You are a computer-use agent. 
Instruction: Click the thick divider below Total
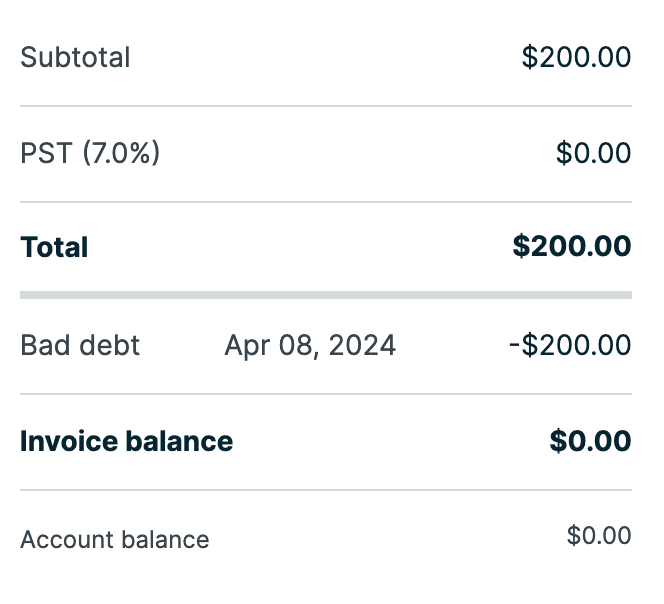(326, 295)
